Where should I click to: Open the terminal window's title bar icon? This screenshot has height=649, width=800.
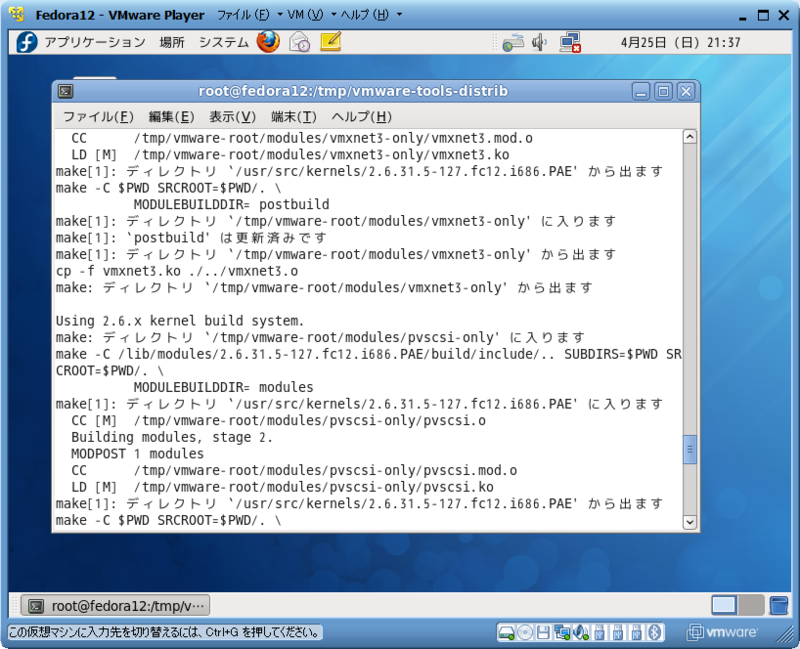click(x=65, y=91)
